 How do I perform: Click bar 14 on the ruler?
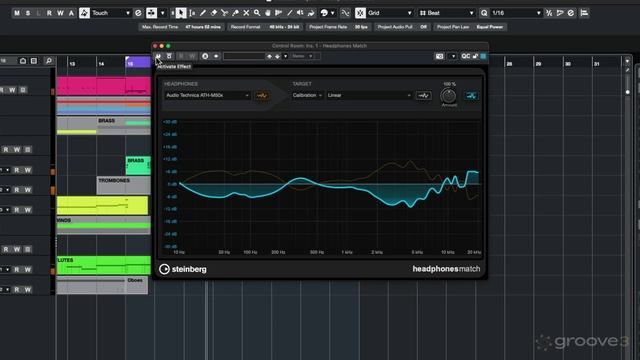pos(101,64)
